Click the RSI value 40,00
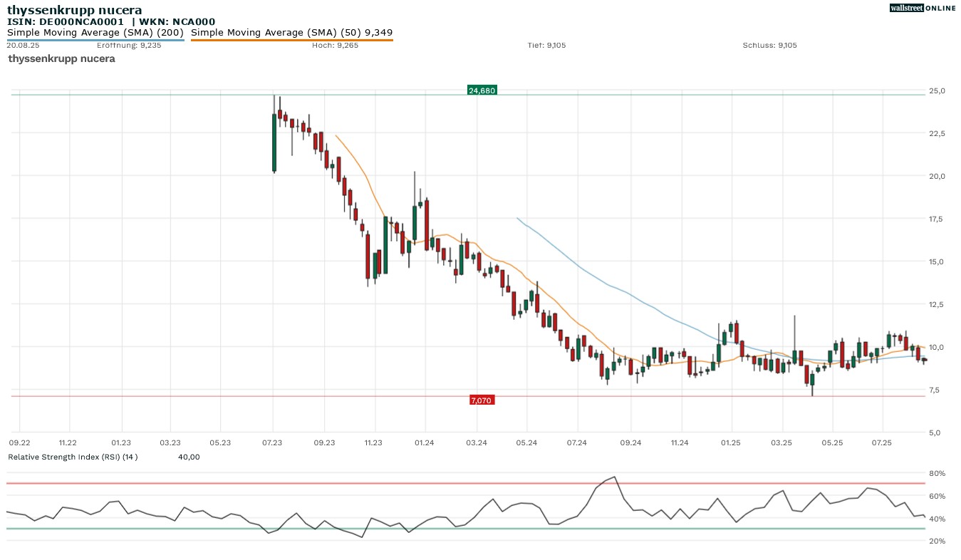This screenshot has width=961, height=560. point(189,457)
